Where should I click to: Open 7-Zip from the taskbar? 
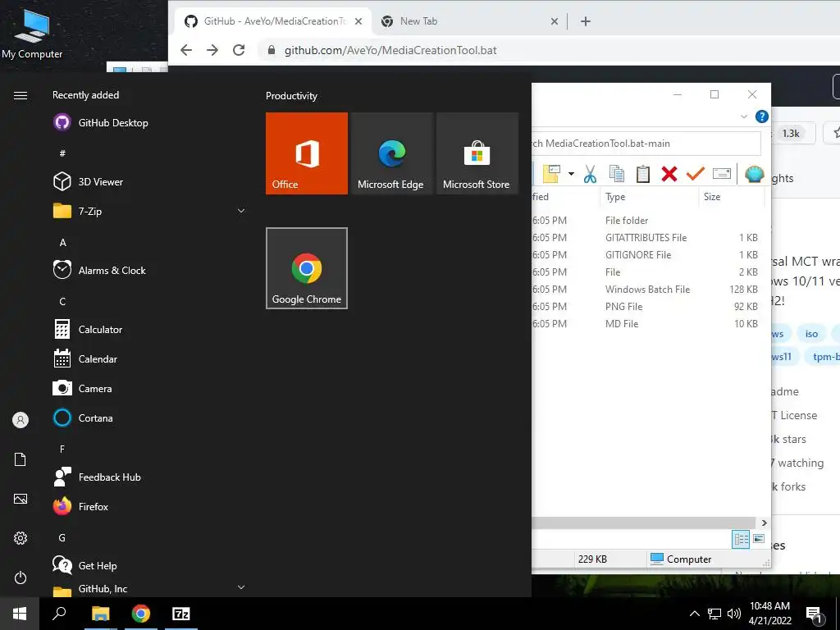181,614
